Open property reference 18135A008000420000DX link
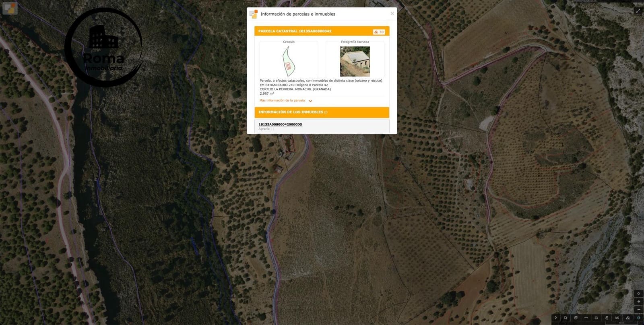The height and width of the screenshot is (325, 644). (x=280, y=124)
